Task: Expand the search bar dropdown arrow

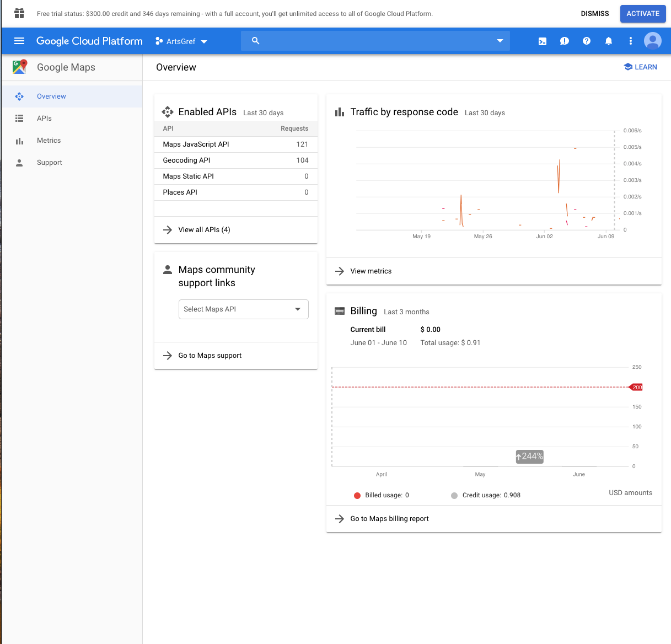Action: pyautogui.click(x=500, y=41)
